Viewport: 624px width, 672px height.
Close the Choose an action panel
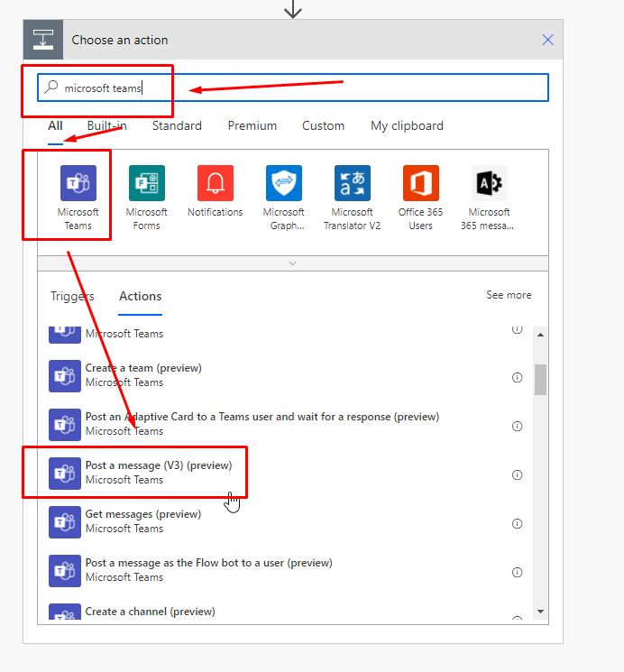pyautogui.click(x=547, y=40)
